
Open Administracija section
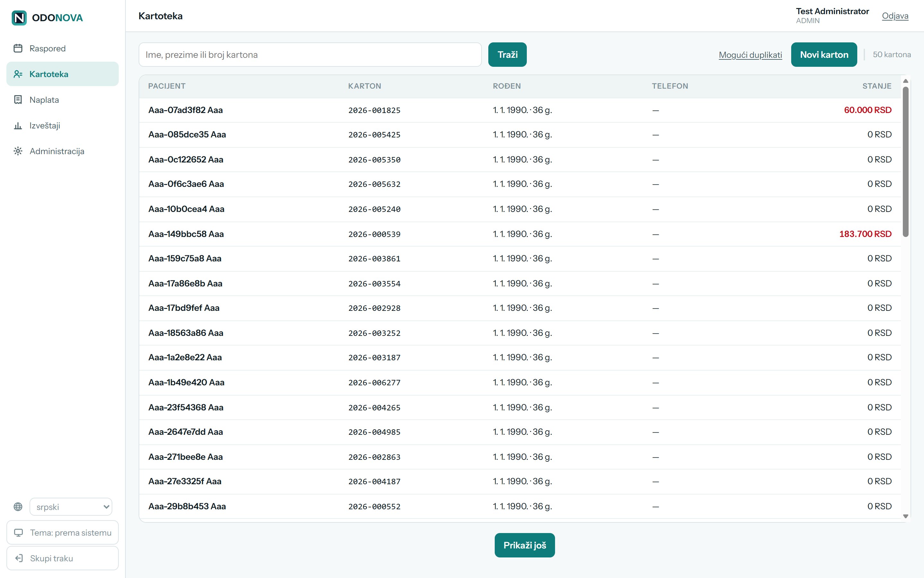click(x=63, y=151)
